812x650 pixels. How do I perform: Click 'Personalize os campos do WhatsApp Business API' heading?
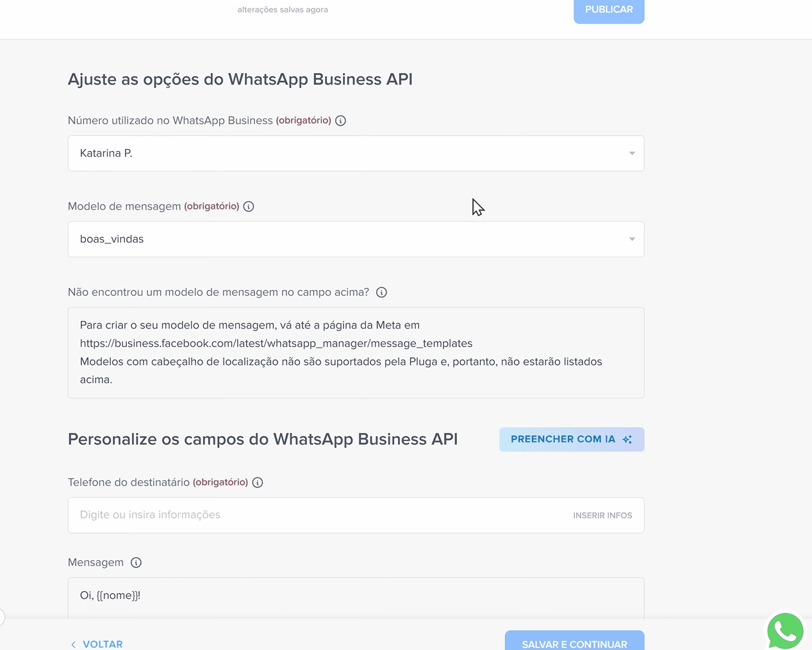pyautogui.click(x=263, y=439)
